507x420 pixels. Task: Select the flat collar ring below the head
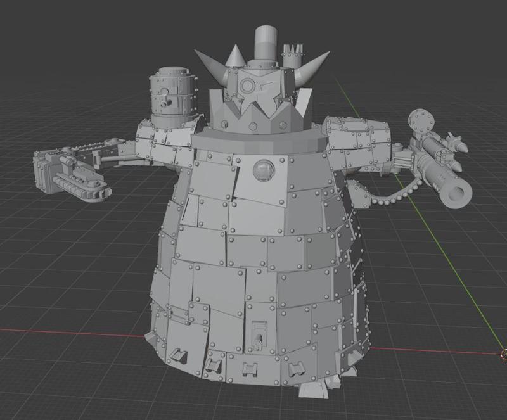(260, 143)
